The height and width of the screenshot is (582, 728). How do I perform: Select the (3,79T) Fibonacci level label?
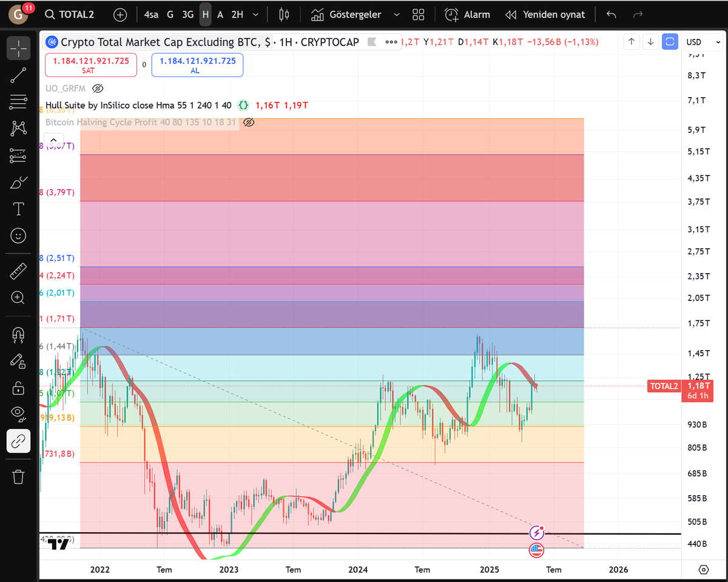pos(58,192)
